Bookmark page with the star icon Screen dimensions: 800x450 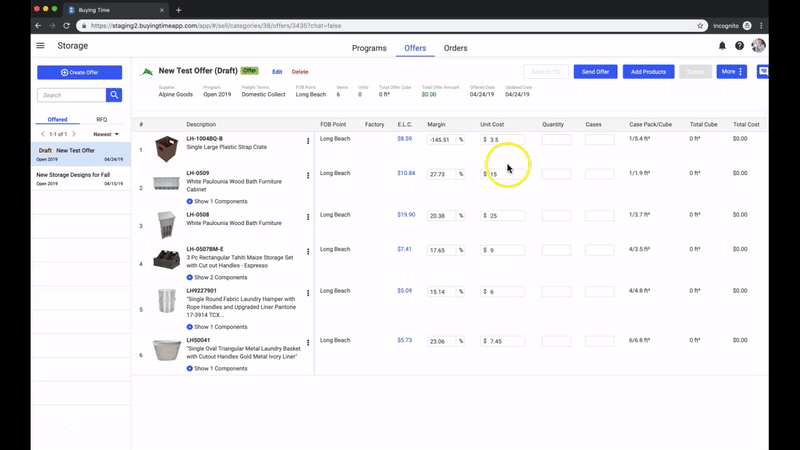[700, 25]
